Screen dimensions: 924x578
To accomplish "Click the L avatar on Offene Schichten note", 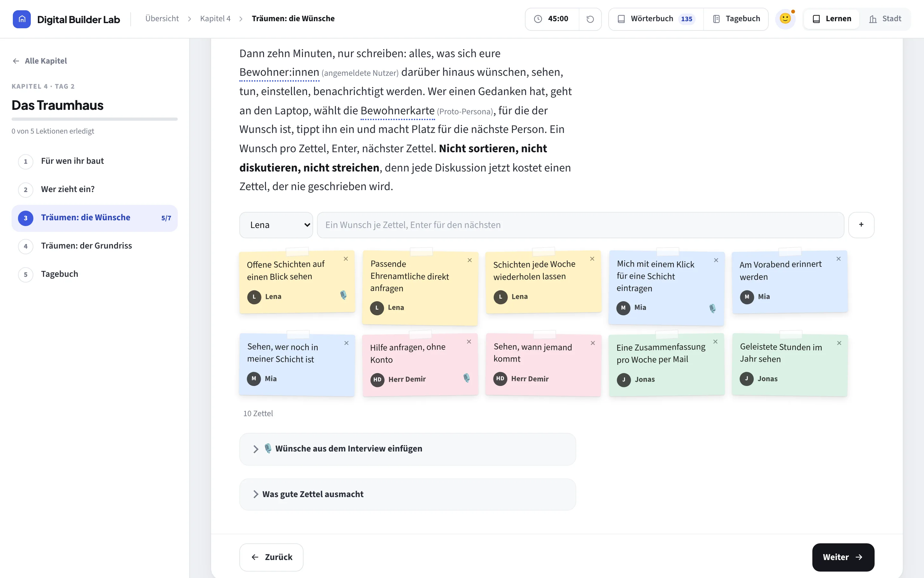I will pos(254,297).
